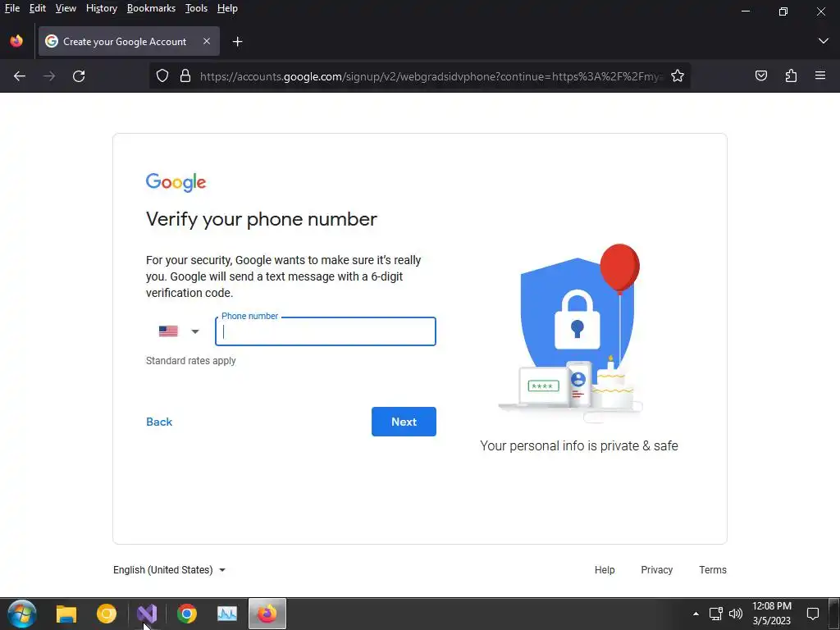Click the Firefox taskbar icon
Screen dimensions: 840x630
point(267,614)
